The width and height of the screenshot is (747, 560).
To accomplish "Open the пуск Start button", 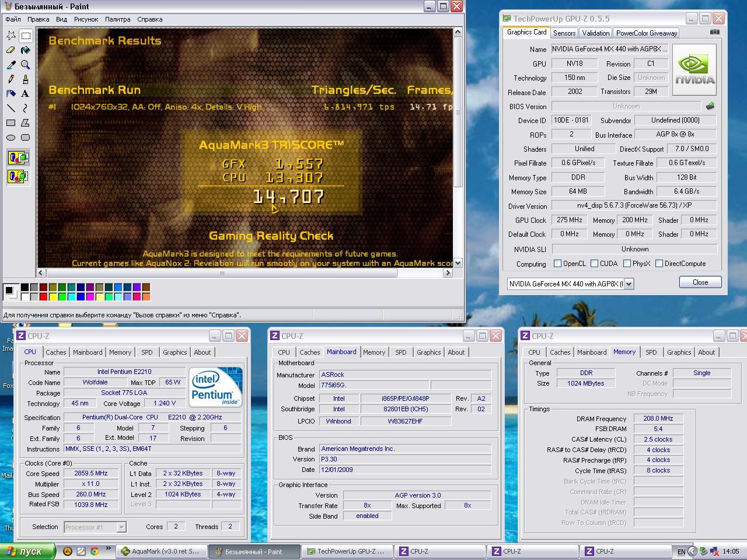I will click(28, 551).
